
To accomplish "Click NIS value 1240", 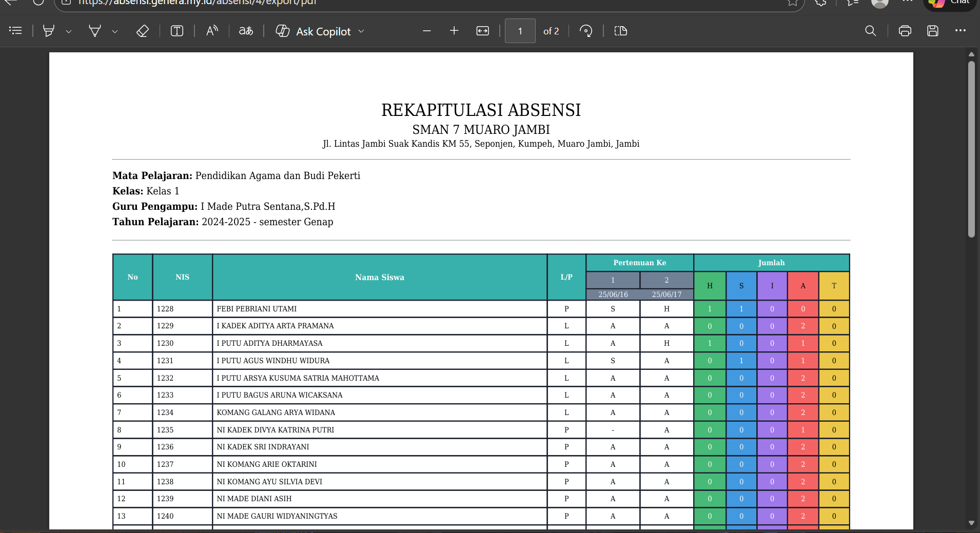I will [x=165, y=516].
